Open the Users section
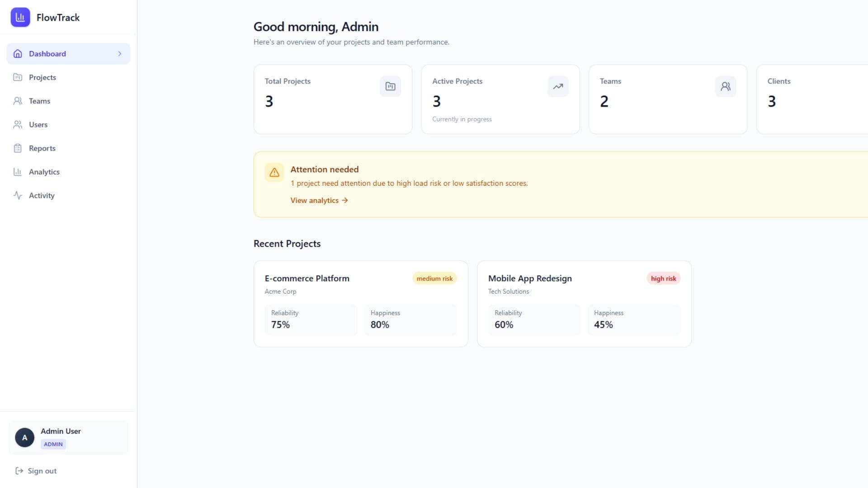 point(68,124)
